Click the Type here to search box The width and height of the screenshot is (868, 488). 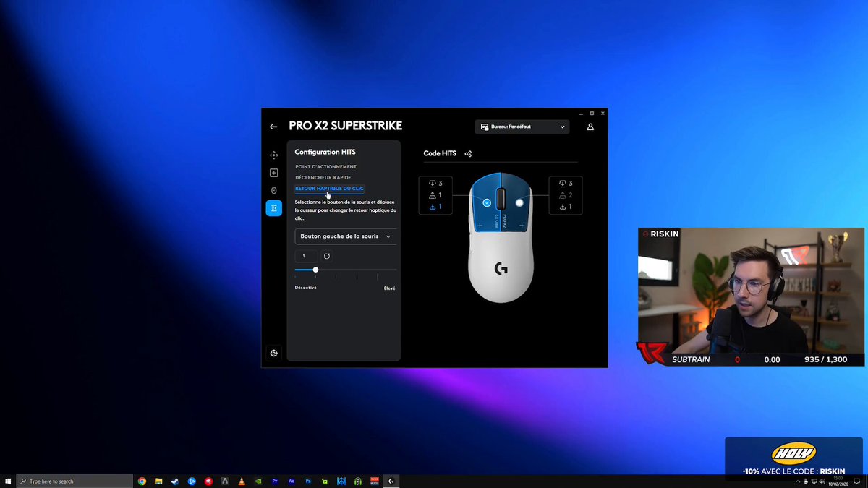(x=75, y=481)
